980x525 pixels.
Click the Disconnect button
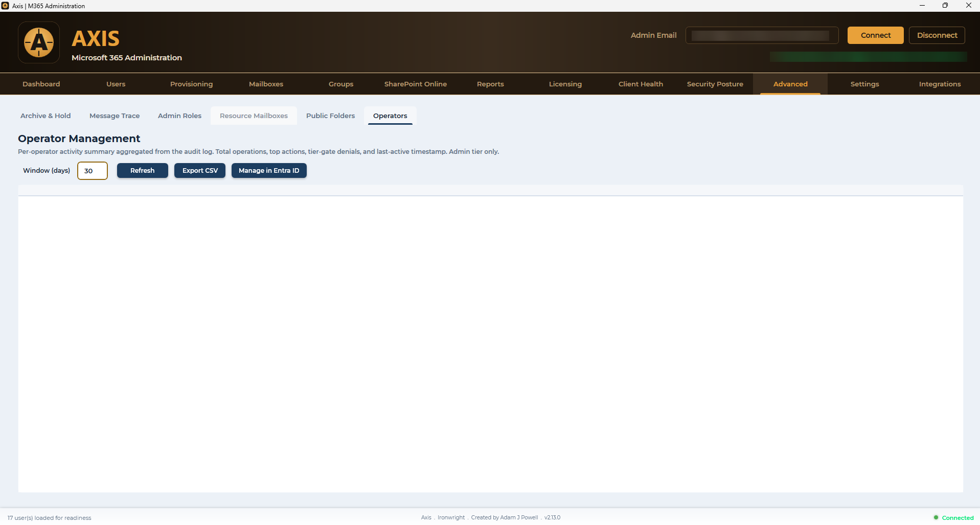click(x=937, y=35)
